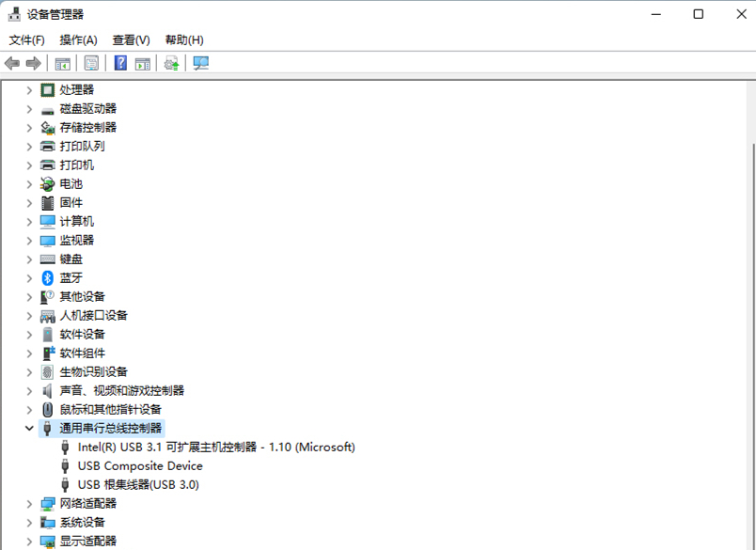
Task: Click the right-side vertical scrollbar
Action: click(x=750, y=282)
